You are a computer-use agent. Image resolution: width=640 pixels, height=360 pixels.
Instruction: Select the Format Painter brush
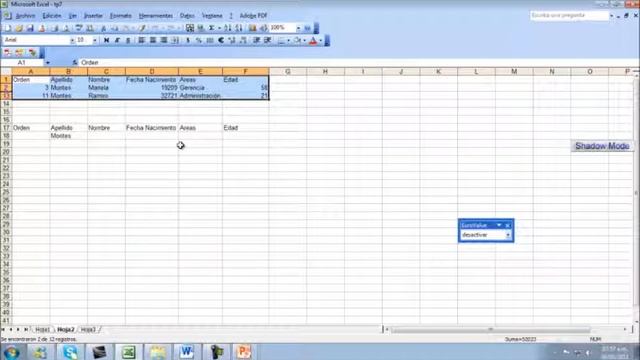click(142, 28)
